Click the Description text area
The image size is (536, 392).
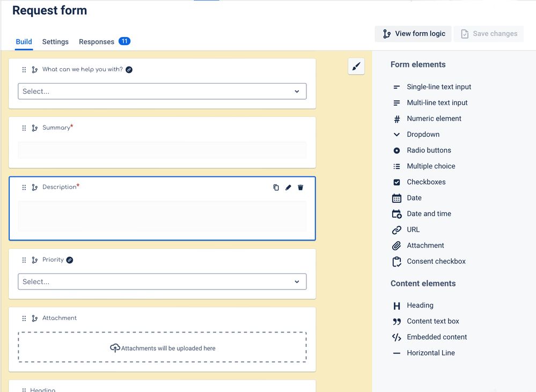pyautogui.click(x=162, y=216)
